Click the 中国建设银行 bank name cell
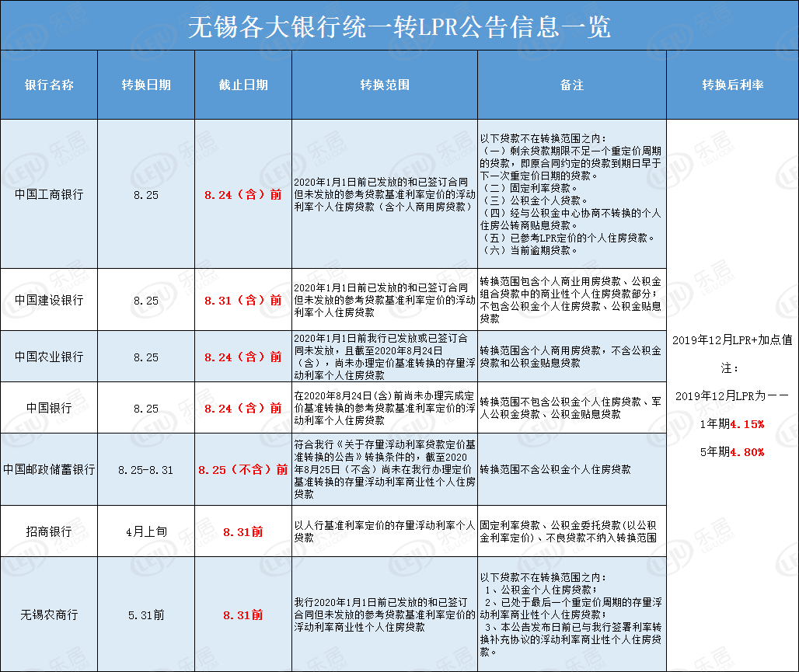799x672 pixels. coord(48,300)
